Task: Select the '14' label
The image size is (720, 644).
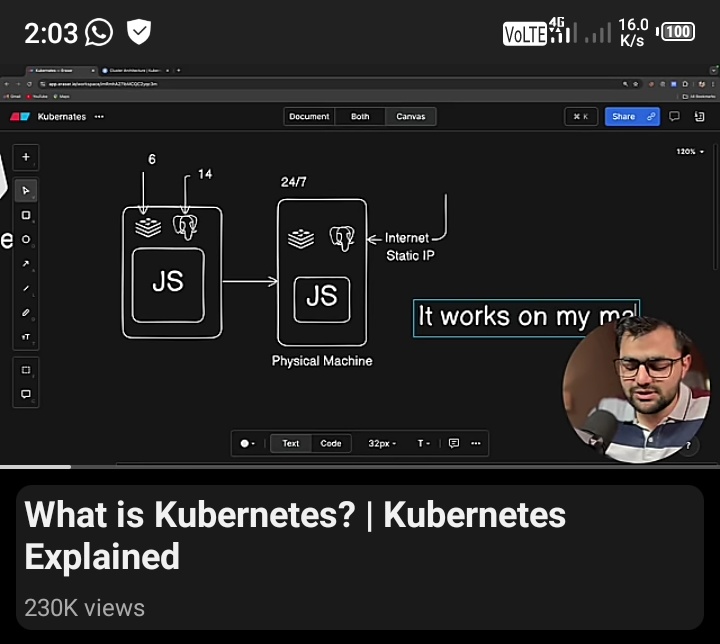Action: click(x=205, y=174)
